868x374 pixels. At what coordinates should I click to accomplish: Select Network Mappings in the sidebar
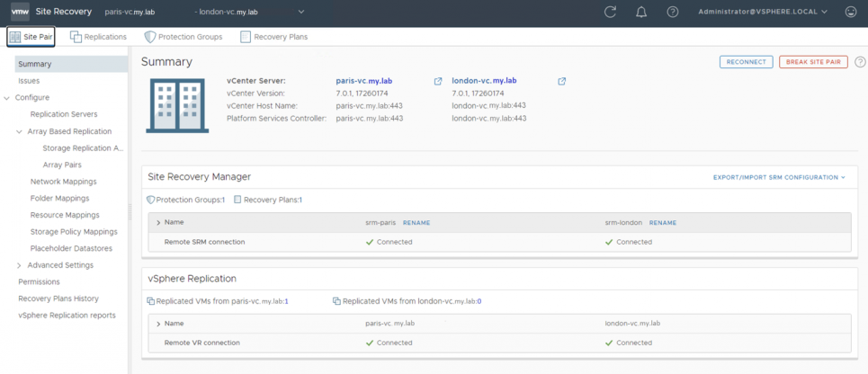pyautogui.click(x=64, y=182)
